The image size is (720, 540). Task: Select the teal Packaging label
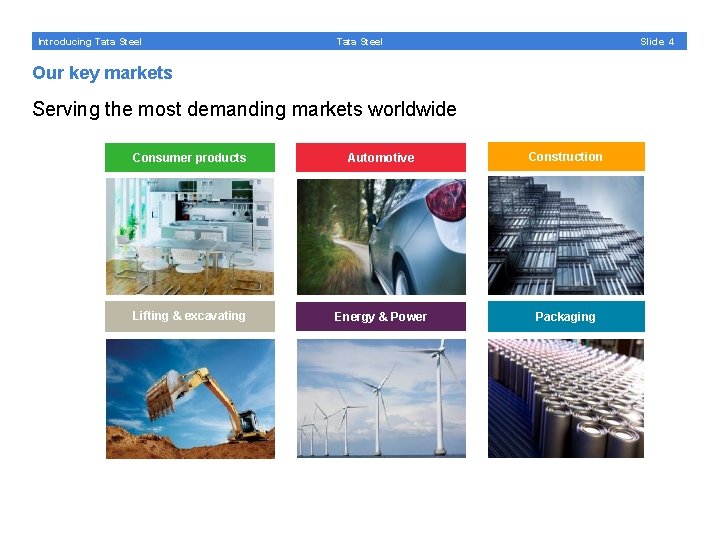[566, 316]
